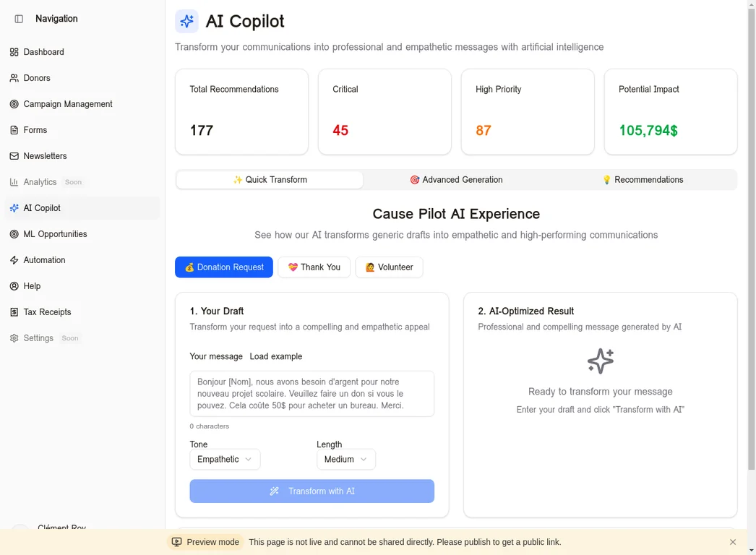Click the AI Copilot sparkle header icon

pos(186,21)
